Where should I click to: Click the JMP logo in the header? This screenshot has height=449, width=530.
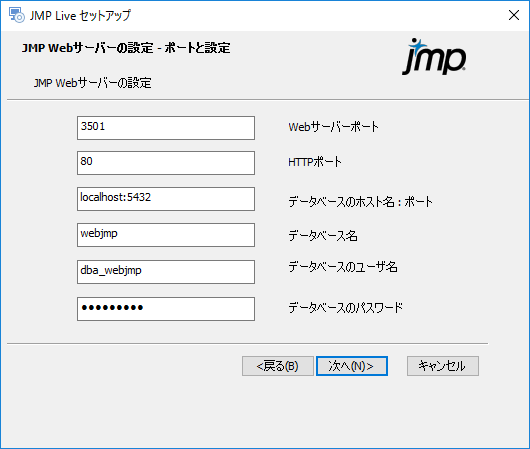[x=434, y=56]
